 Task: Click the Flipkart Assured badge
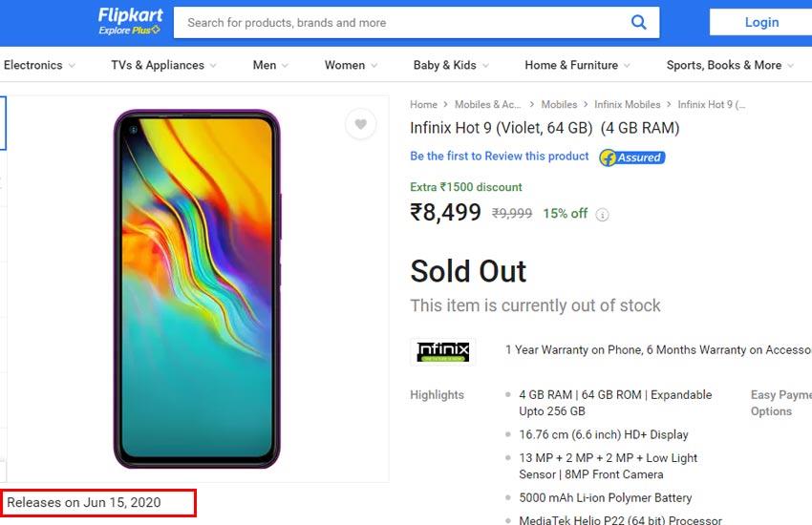(x=632, y=157)
